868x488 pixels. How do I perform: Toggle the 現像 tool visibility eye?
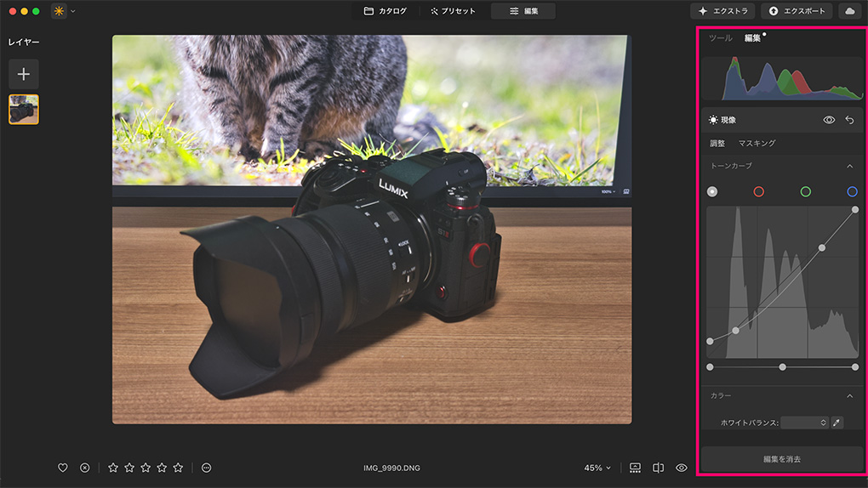pyautogui.click(x=829, y=120)
